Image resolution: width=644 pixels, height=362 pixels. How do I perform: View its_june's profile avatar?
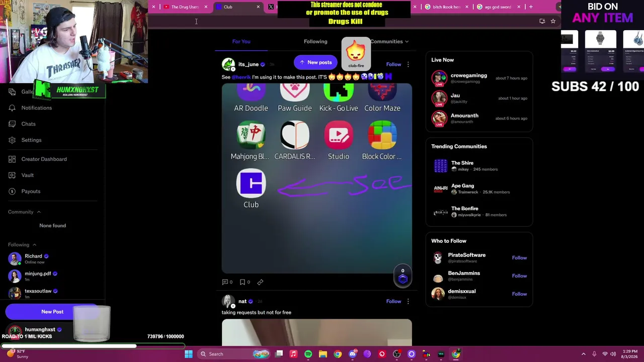pos(228,64)
